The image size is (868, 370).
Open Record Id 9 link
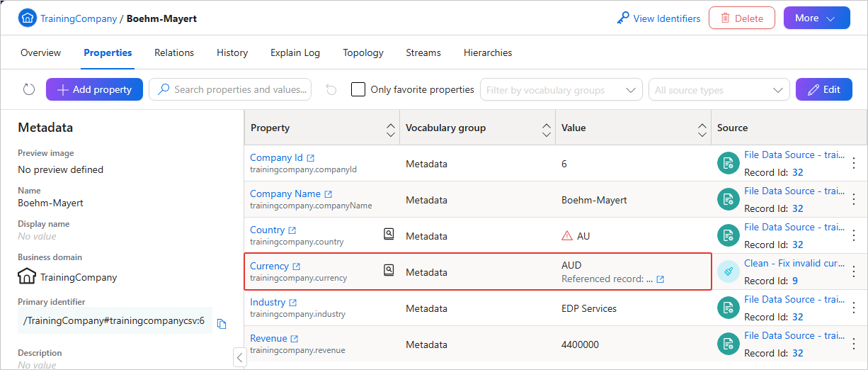(x=794, y=281)
